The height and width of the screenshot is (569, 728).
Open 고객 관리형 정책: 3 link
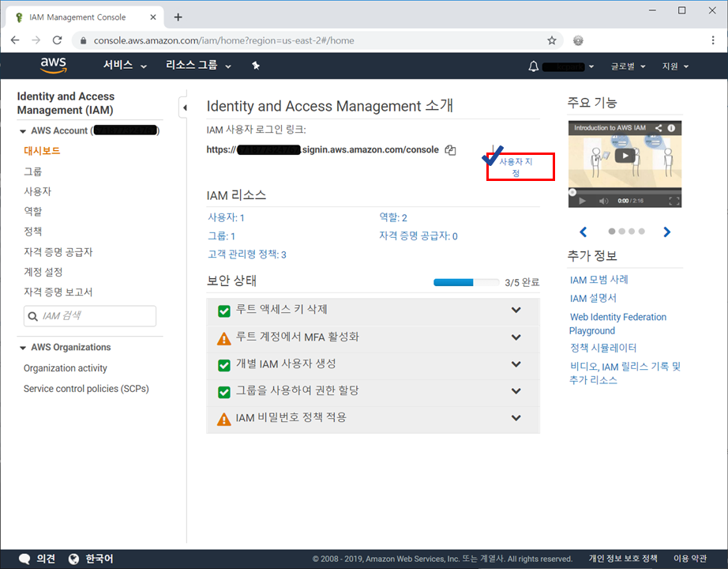pos(247,254)
